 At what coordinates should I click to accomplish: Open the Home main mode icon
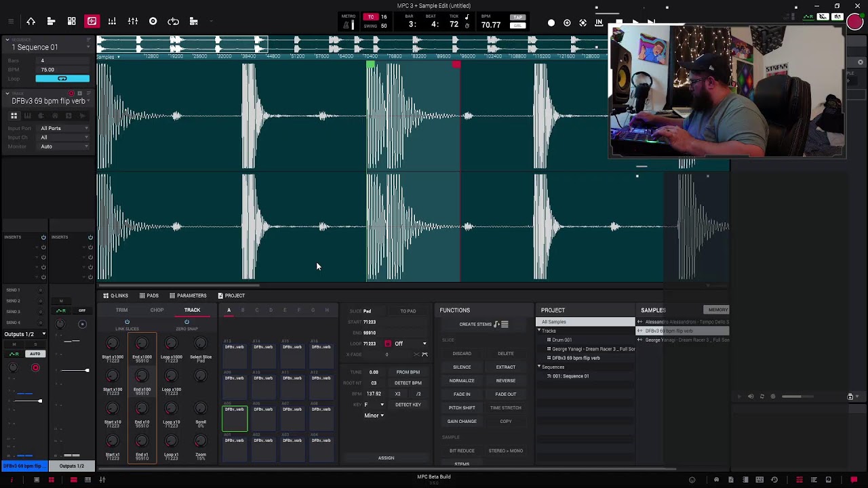(31, 22)
